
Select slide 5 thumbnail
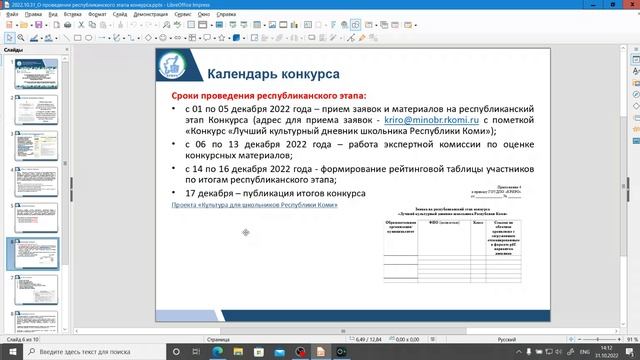[36, 218]
